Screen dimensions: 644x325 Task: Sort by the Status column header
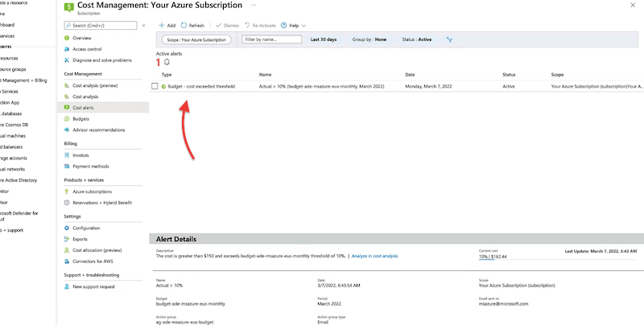point(509,75)
